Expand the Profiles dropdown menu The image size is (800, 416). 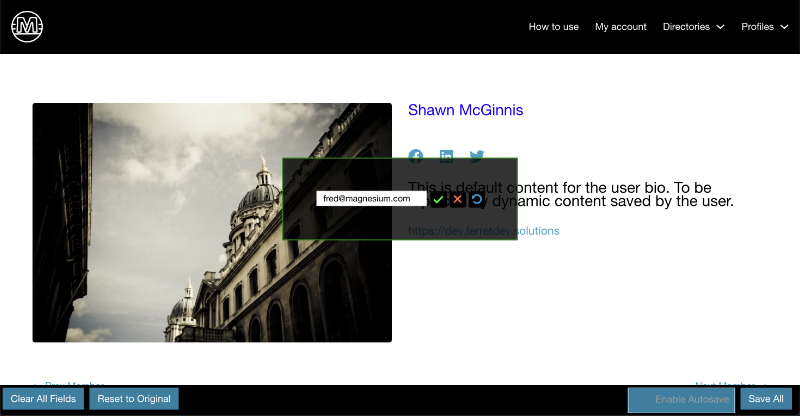pos(764,27)
